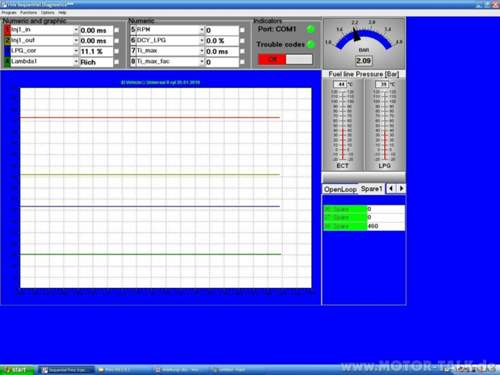
Task: Click the green Lambda1 channel number icon
Action: coord(7,62)
